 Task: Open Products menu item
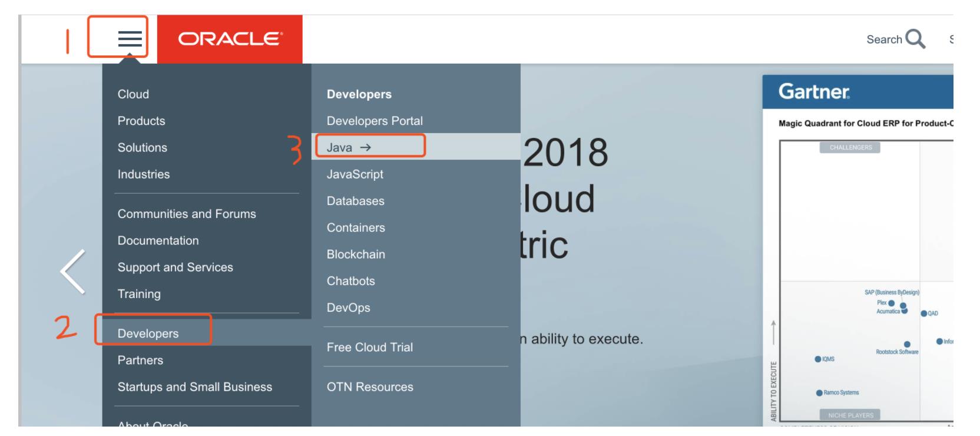pyautogui.click(x=141, y=121)
